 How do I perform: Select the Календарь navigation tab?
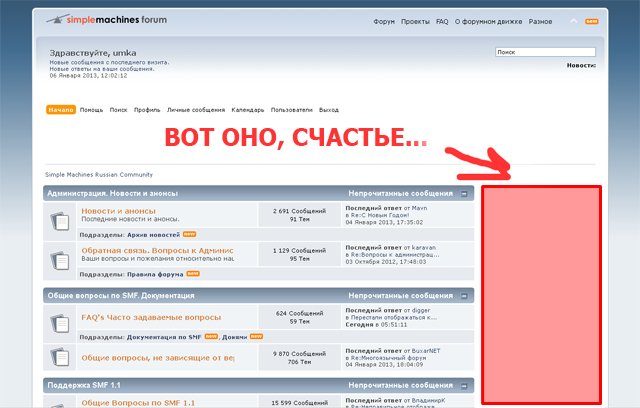pyautogui.click(x=248, y=110)
